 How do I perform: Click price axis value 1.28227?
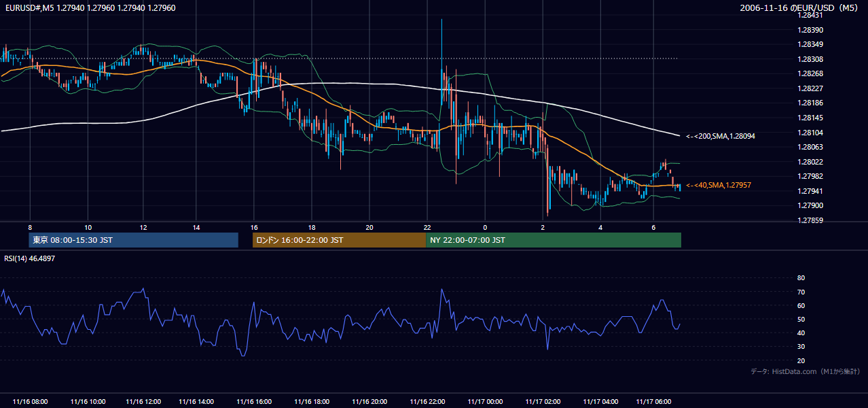click(811, 88)
